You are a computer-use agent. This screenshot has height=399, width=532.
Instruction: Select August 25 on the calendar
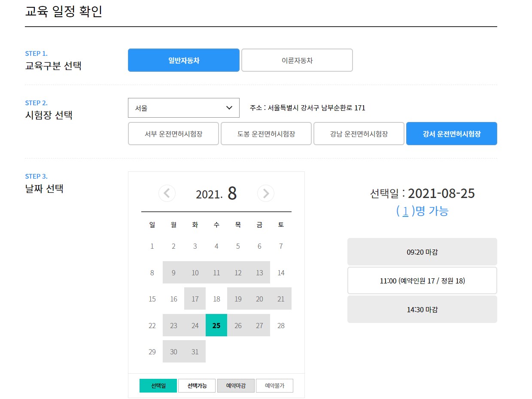216,325
